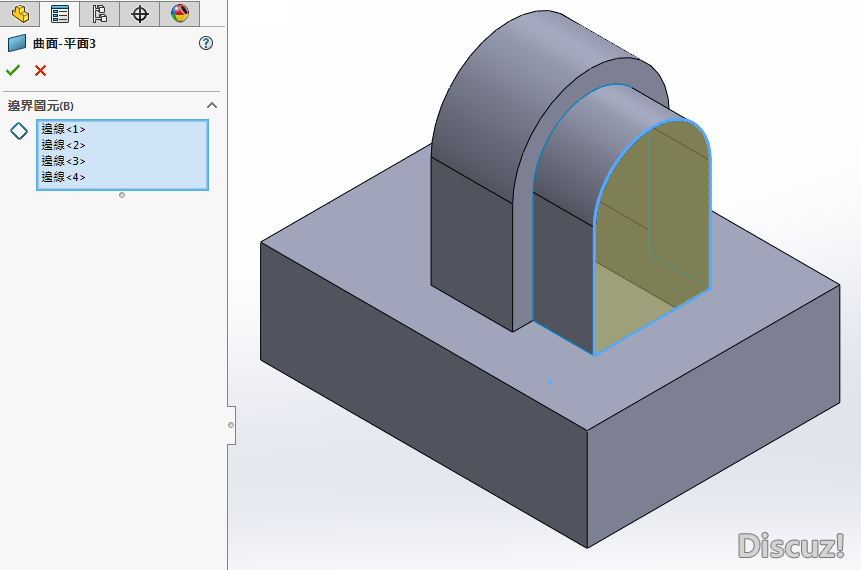
Task: Click the green checkmark to accept
Action: tap(13, 70)
